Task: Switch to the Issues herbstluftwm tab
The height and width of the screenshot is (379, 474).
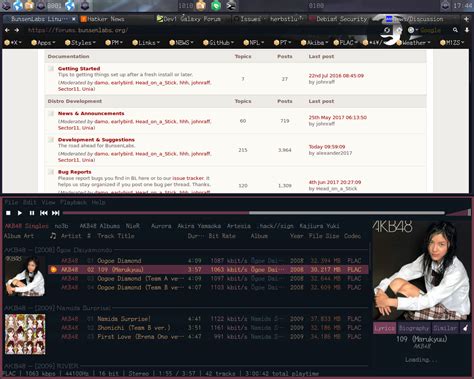Action: [x=268, y=19]
